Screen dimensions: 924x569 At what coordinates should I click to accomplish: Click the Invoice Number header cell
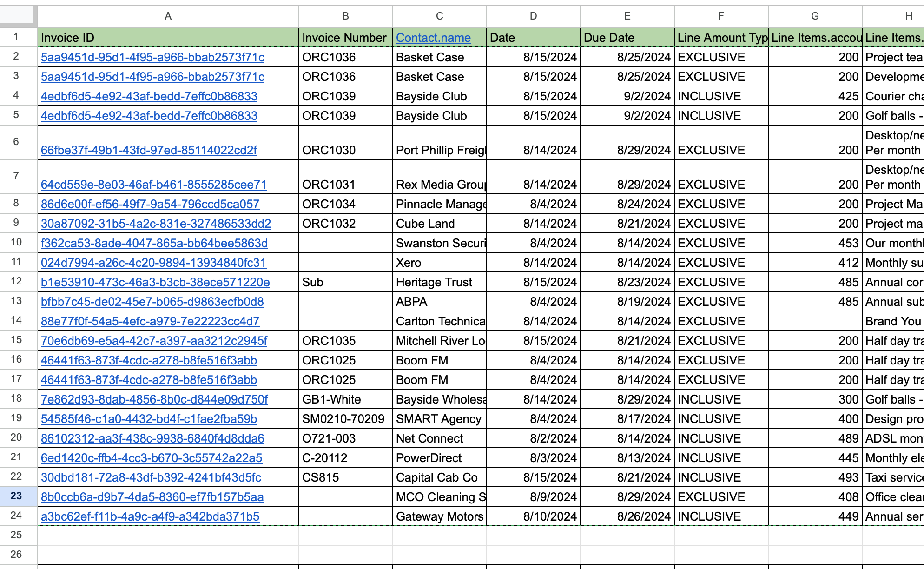point(345,38)
